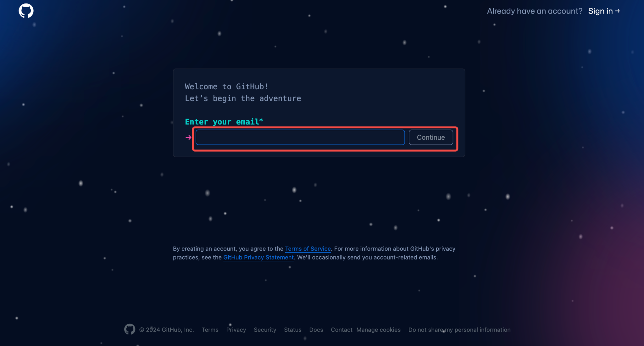This screenshot has width=644, height=346.
Task: Open the GitHub Privacy Statement link
Action: [258, 257]
